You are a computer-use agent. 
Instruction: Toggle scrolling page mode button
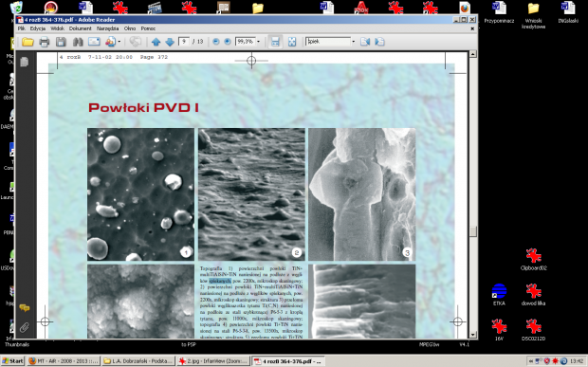(275, 42)
